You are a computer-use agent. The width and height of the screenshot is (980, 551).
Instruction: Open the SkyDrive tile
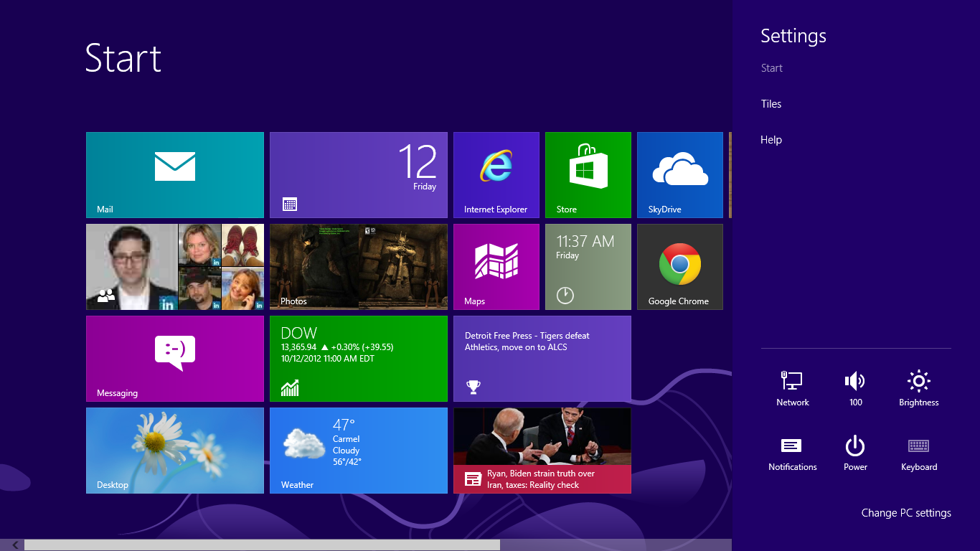point(680,175)
